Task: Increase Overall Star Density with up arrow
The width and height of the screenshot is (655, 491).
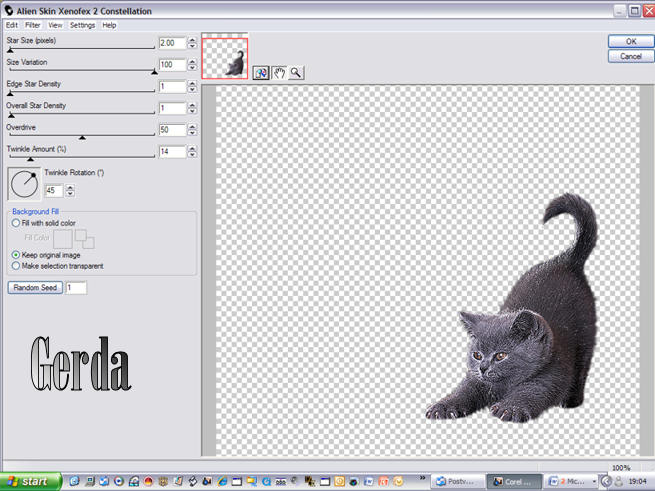Action: click(192, 106)
